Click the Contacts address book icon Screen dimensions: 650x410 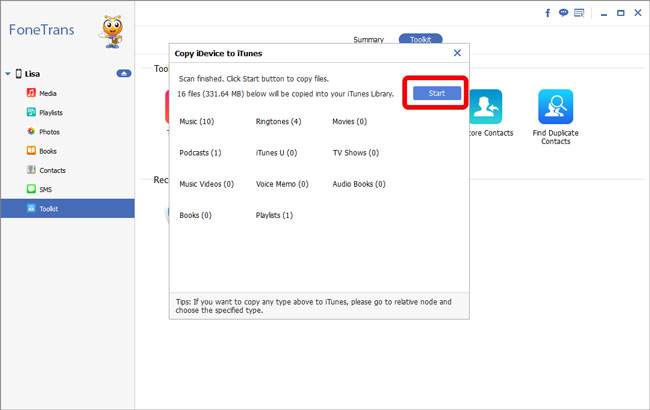tap(31, 170)
